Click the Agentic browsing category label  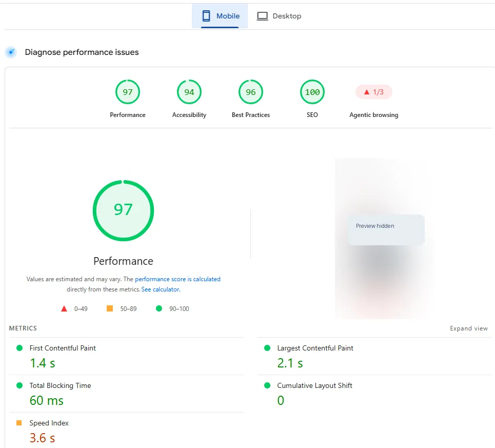[374, 115]
